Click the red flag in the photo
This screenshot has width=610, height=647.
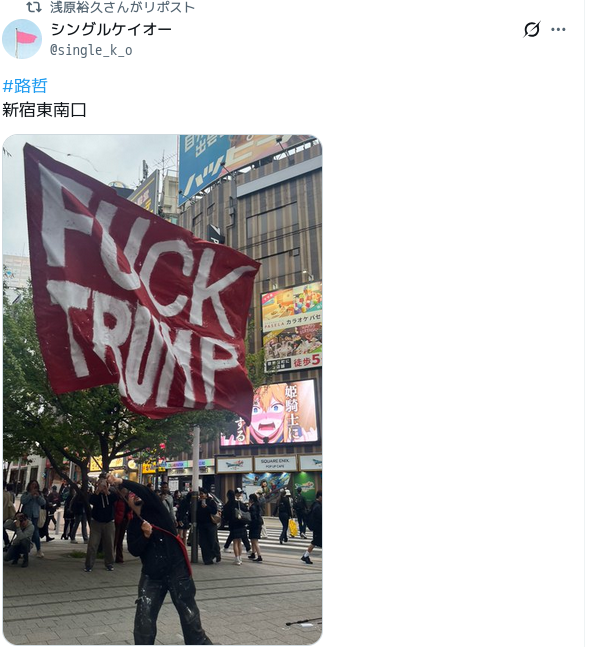pyautogui.click(x=140, y=281)
